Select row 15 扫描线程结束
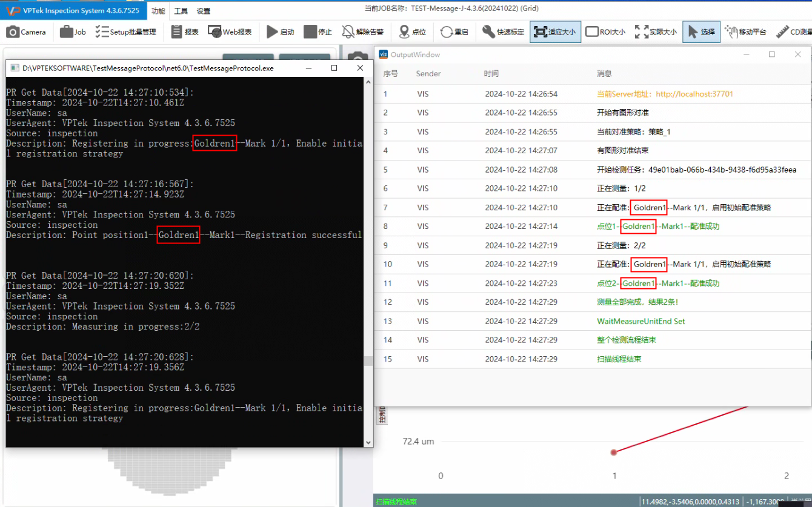This screenshot has height=507, width=812. pyautogui.click(x=593, y=359)
